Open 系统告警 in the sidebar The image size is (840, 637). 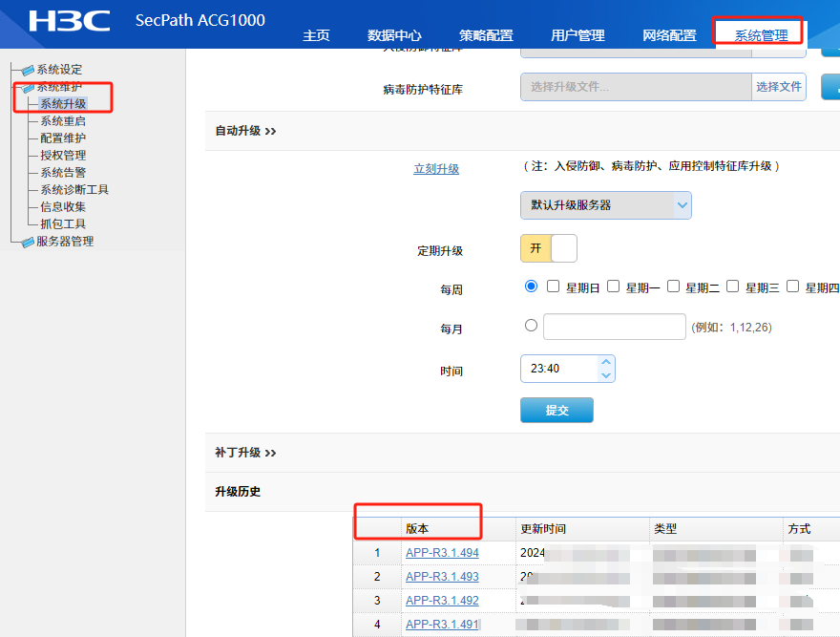click(x=63, y=173)
